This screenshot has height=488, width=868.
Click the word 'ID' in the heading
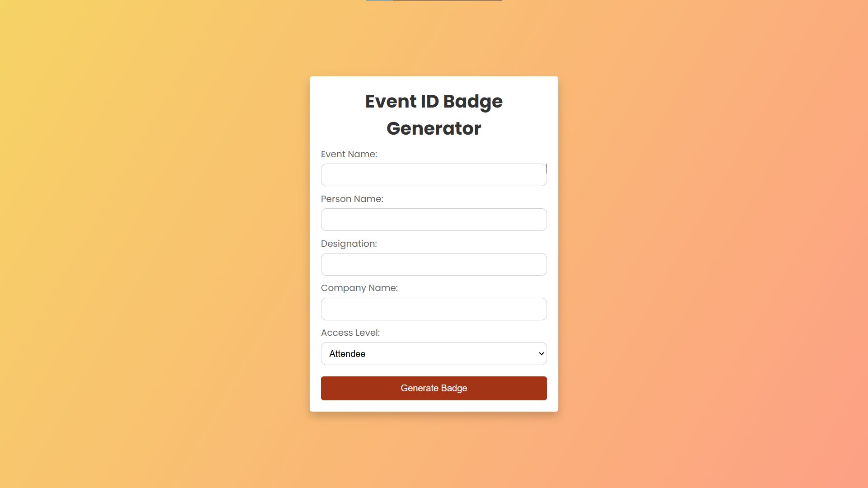click(429, 101)
